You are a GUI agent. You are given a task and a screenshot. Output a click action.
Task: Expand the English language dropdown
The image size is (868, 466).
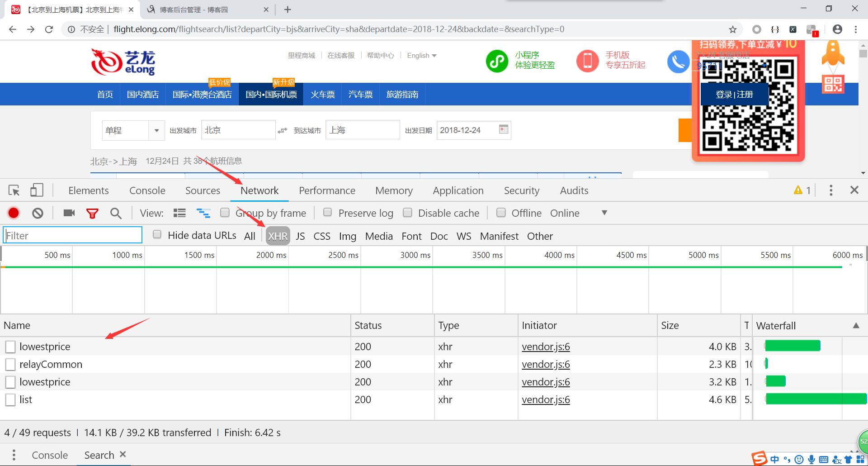click(x=421, y=56)
